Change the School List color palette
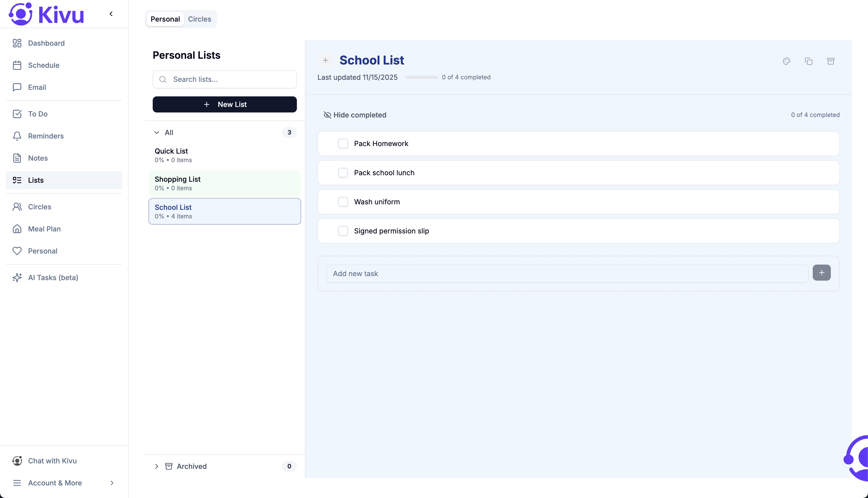 pyautogui.click(x=787, y=61)
